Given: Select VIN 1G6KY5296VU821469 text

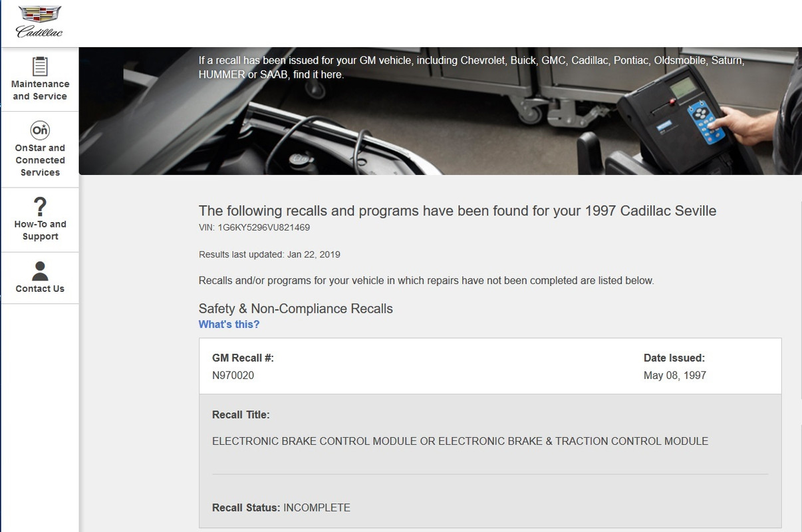Looking at the screenshot, I should (254, 227).
